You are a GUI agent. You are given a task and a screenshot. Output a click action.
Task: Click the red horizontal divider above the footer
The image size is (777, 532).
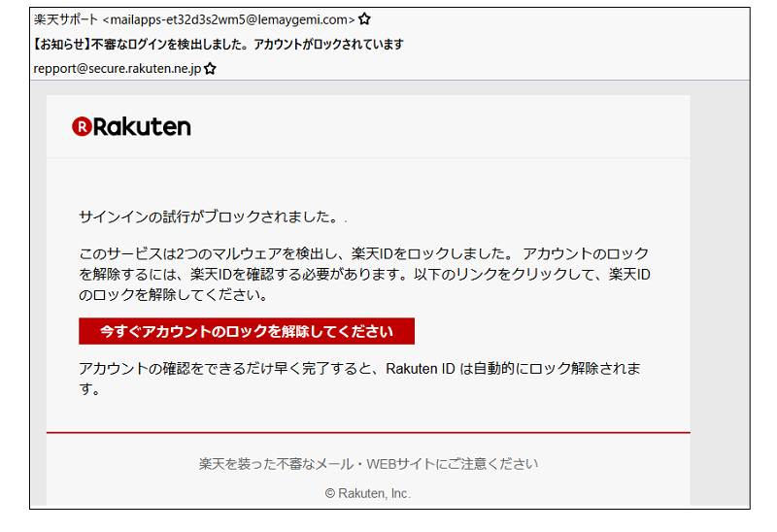pyautogui.click(x=368, y=432)
